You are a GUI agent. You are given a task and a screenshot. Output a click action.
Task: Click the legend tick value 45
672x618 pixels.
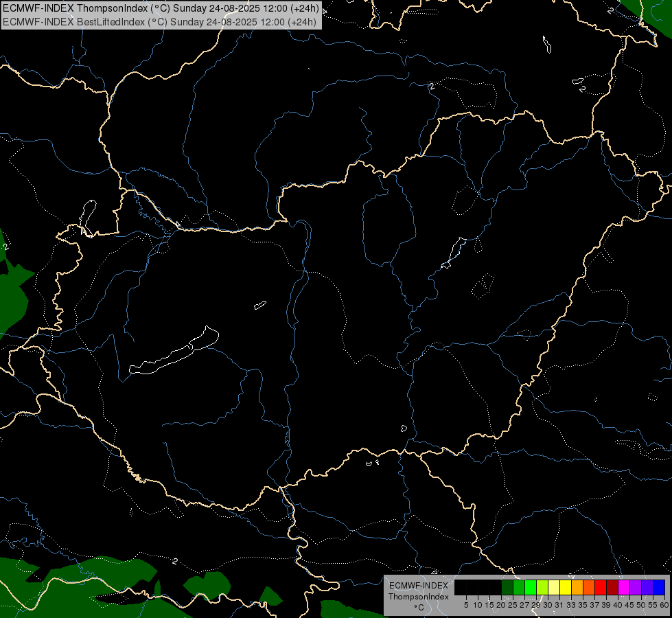(629, 605)
